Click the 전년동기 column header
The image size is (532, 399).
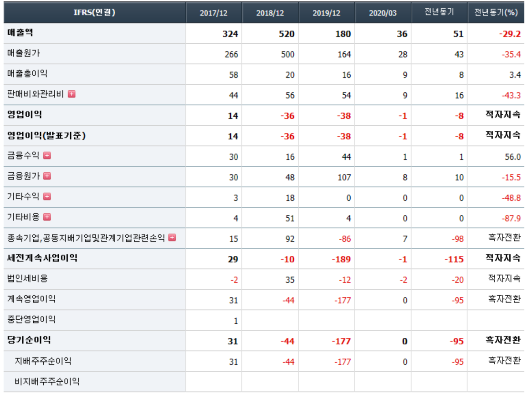tap(440, 12)
